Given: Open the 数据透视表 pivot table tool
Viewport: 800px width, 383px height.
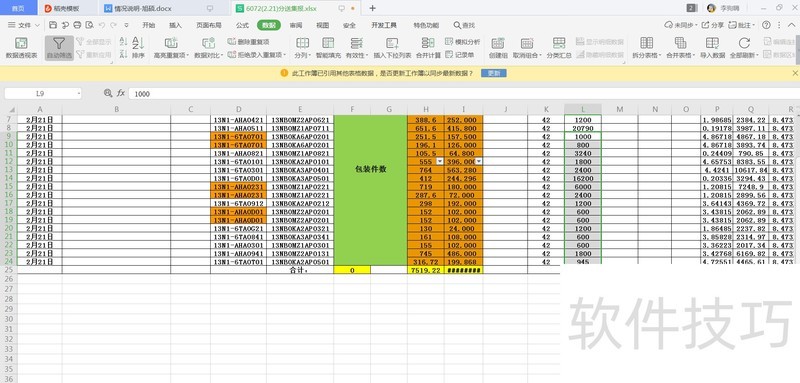Looking at the screenshot, I should [21, 48].
